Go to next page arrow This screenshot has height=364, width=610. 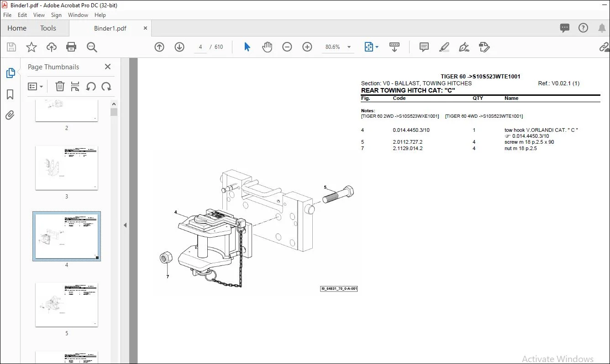[x=179, y=47]
